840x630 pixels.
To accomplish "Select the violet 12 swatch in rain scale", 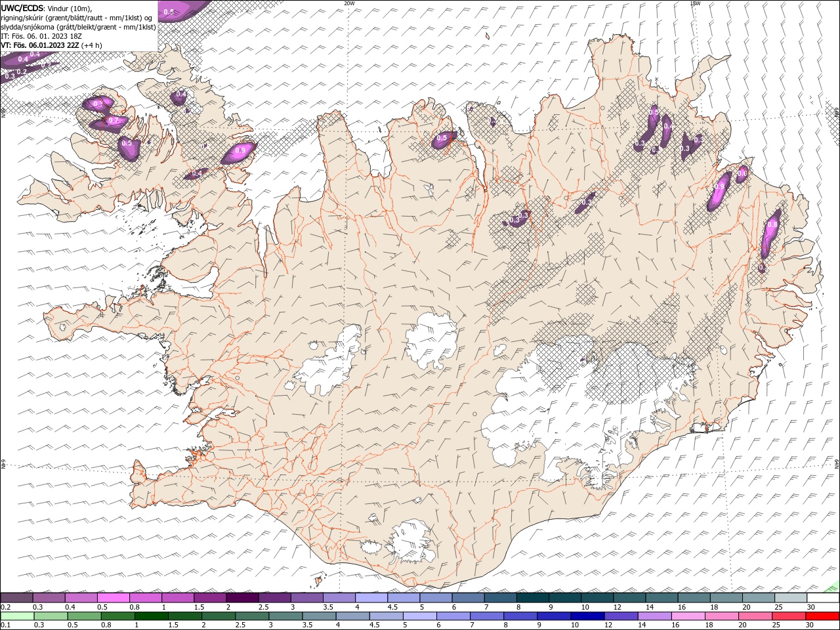I will tap(621, 616).
